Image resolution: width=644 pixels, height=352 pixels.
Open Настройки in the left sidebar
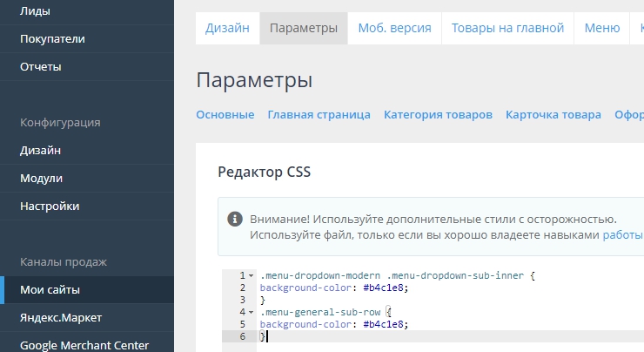coord(50,206)
